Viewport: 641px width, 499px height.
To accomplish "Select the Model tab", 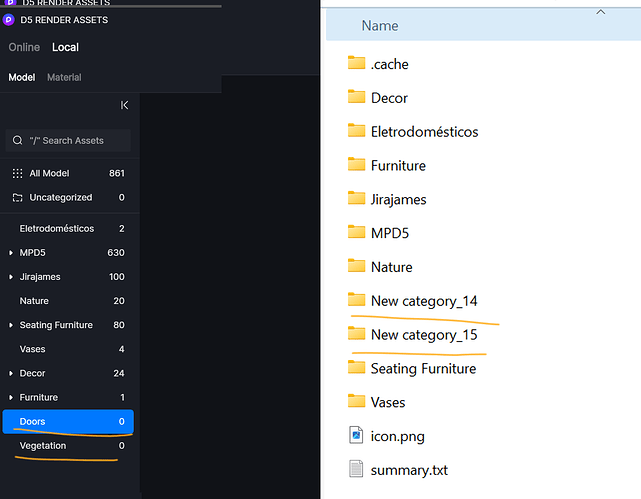I will 22,77.
